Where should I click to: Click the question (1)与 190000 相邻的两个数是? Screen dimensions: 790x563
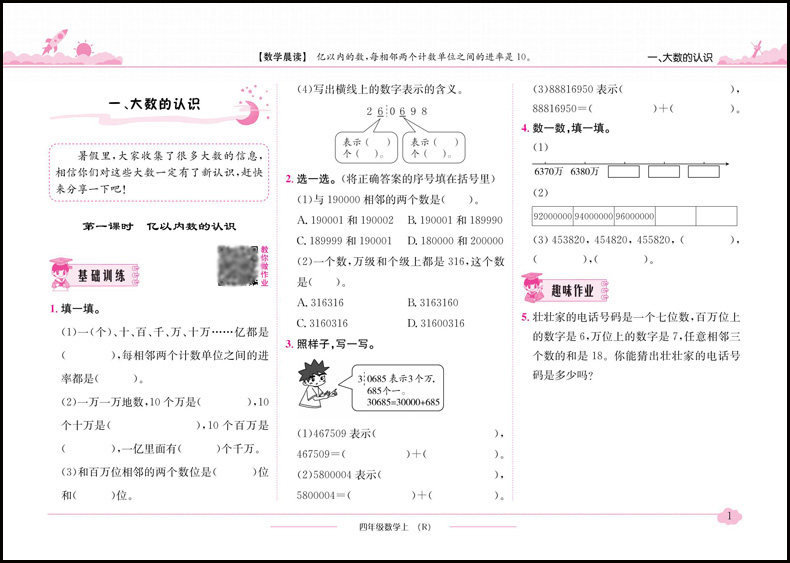[x=388, y=200]
